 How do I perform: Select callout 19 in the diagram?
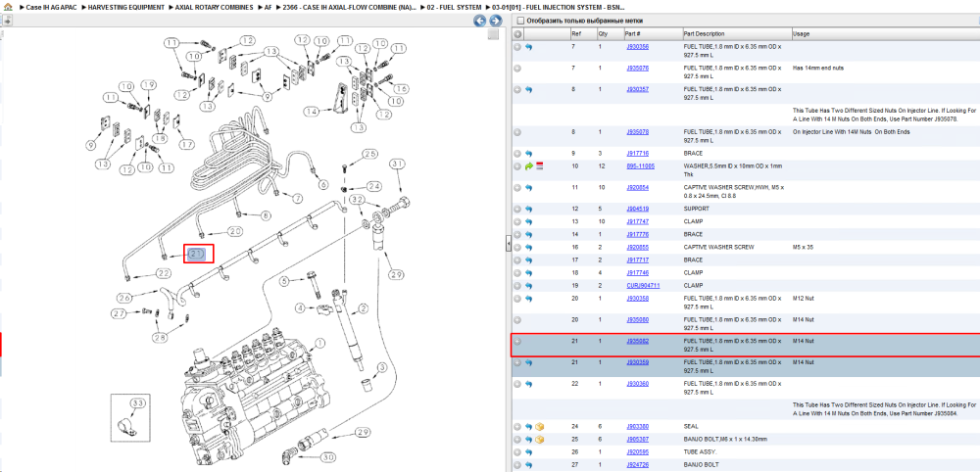click(x=148, y=85)
